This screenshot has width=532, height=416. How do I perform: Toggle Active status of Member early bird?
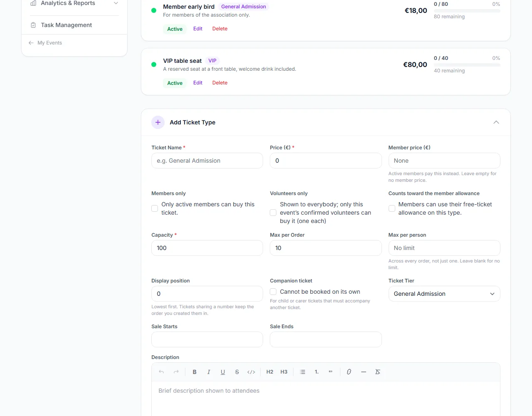(x=175, y=29)
